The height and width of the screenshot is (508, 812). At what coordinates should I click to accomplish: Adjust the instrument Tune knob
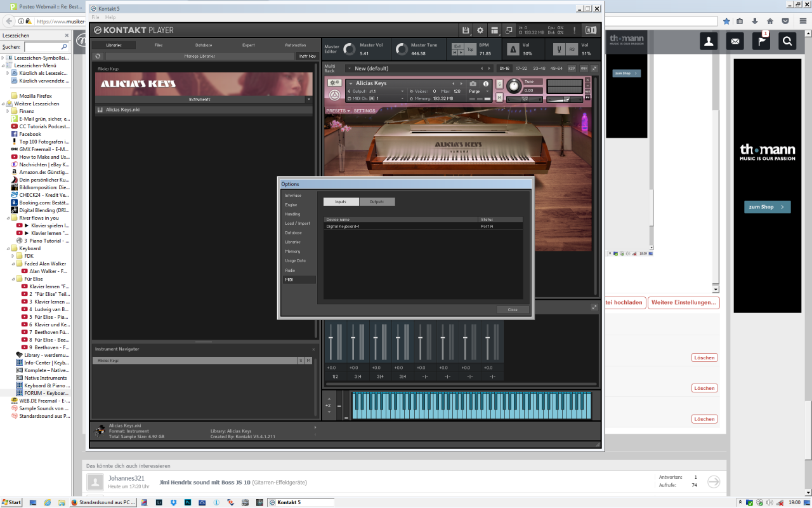(513, 85)
